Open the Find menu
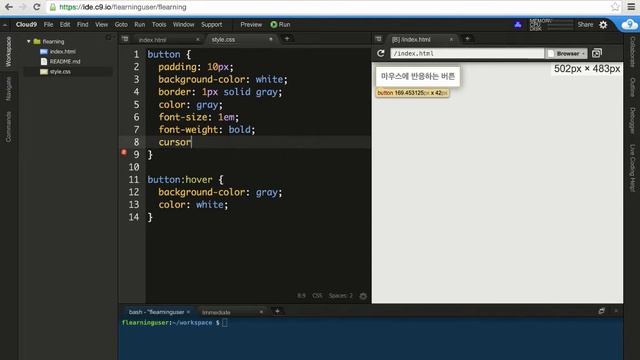 coord(82,24)
